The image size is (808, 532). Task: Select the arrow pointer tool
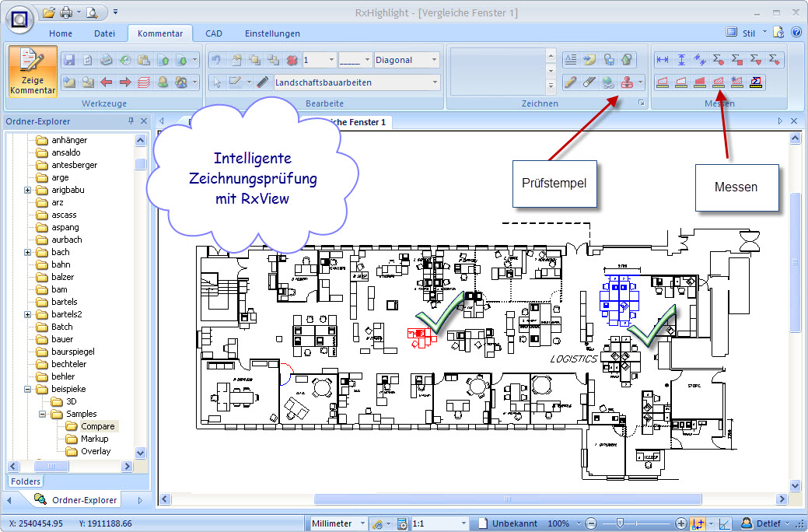point(217,82)
